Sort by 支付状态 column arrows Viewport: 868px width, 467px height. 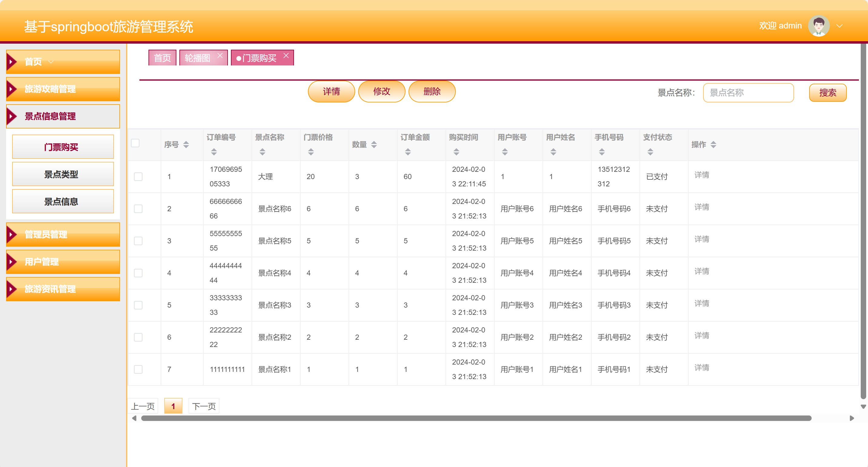point(650,152)
